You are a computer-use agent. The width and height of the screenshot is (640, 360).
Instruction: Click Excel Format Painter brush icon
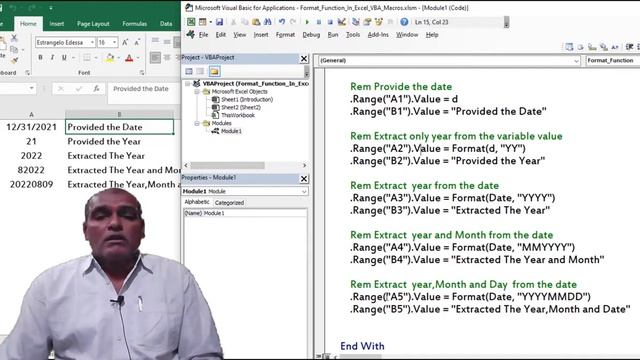(x=14, y=61)
